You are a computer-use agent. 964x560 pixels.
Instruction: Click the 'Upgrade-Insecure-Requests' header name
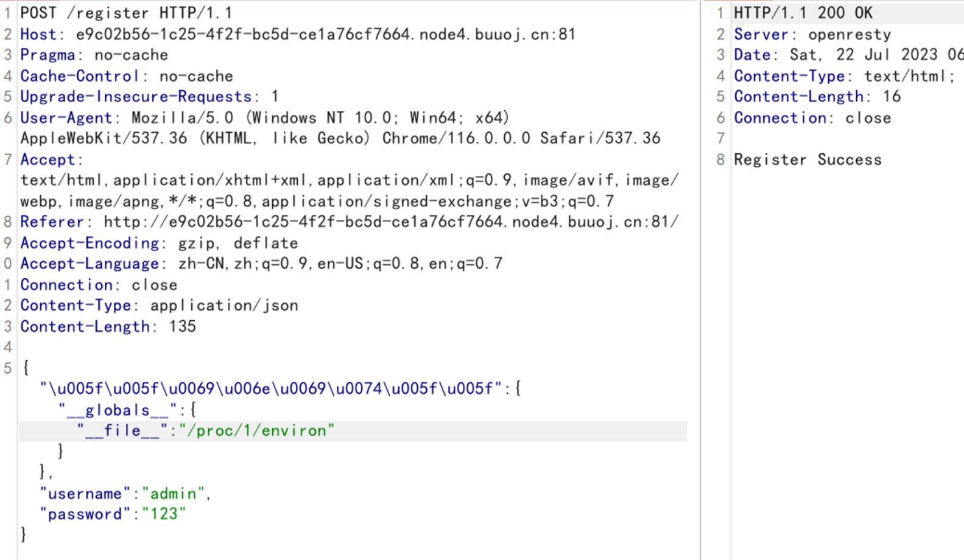(136, 97)
